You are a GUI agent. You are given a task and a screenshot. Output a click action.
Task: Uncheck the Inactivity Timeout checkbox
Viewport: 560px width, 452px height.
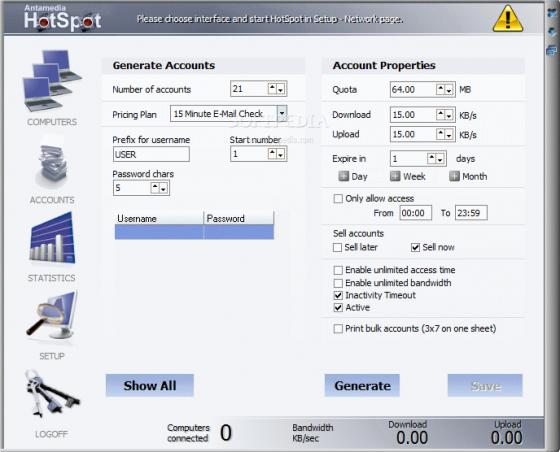pos(338,296)
